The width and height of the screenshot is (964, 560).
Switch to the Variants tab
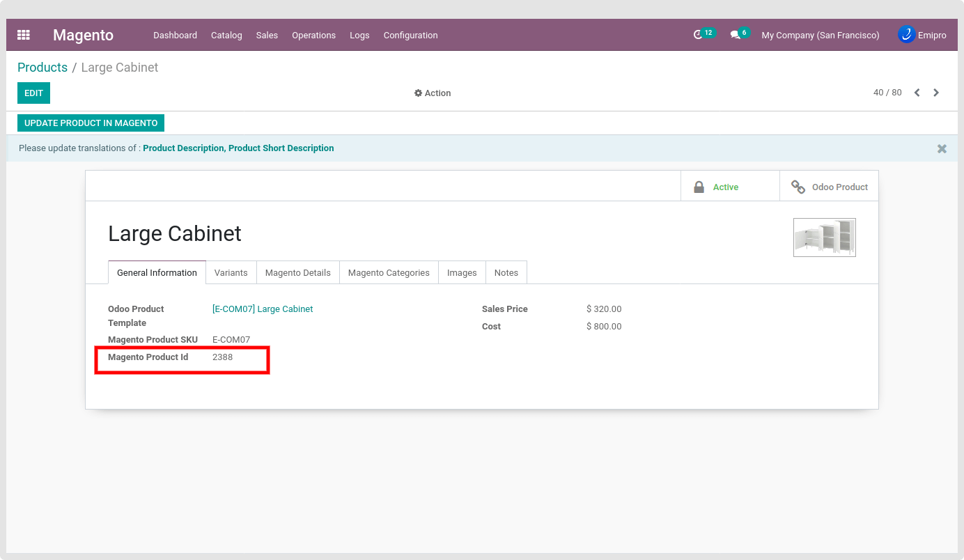coord(231,272)
